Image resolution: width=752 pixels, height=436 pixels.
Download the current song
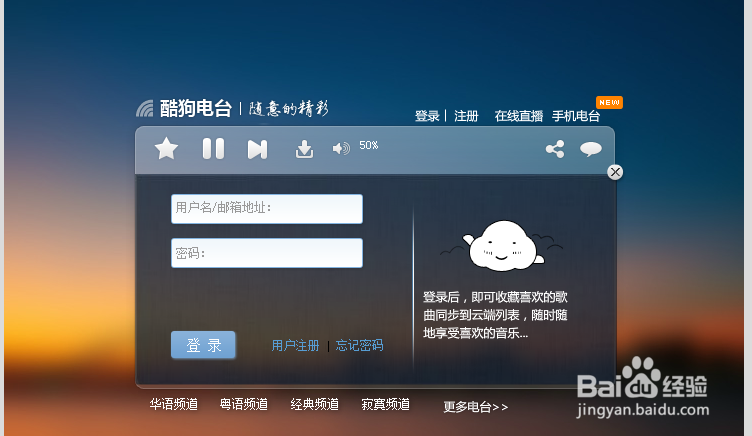[304, 149]
